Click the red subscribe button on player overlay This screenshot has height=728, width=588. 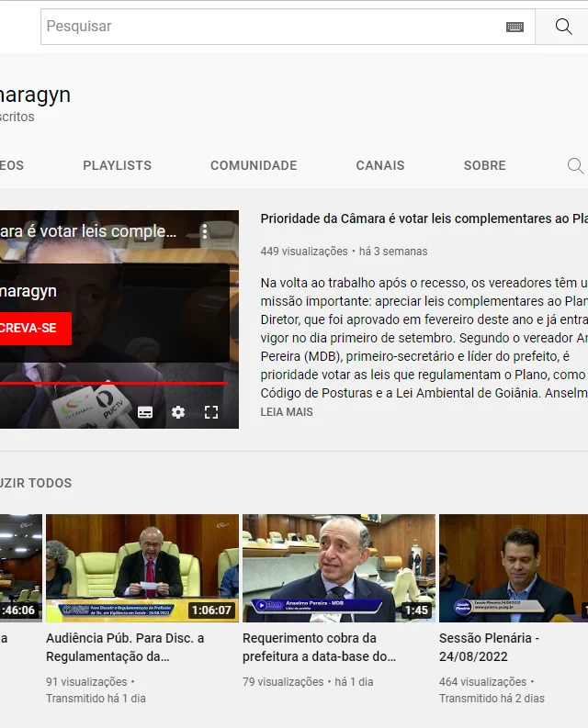pos(35,329)
